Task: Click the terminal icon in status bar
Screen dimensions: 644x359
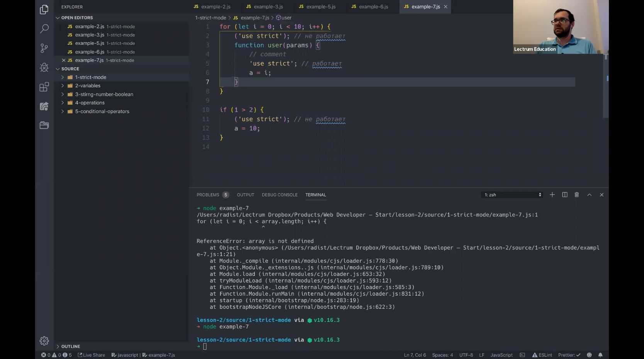Action: click(522, 355)
